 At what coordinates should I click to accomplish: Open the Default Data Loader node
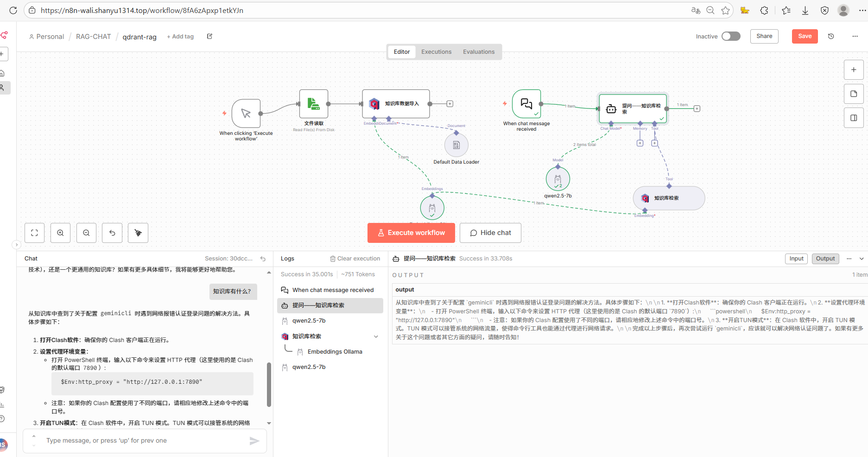[x=456, y=145]
